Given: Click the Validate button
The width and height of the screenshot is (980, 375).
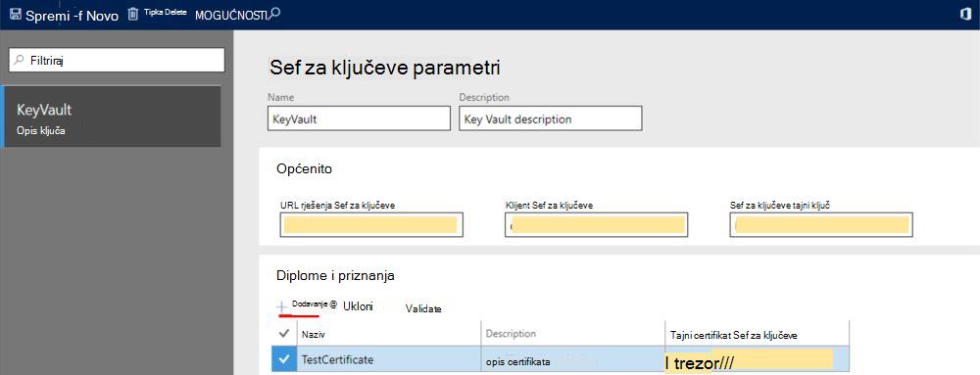Looking at the screenshot, I should coord(423,308).
